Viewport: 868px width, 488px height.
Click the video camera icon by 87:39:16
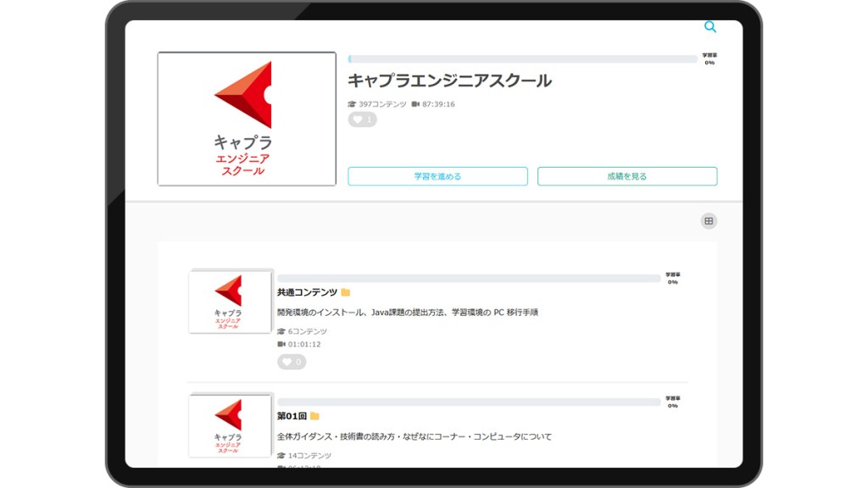coord(415,104)
